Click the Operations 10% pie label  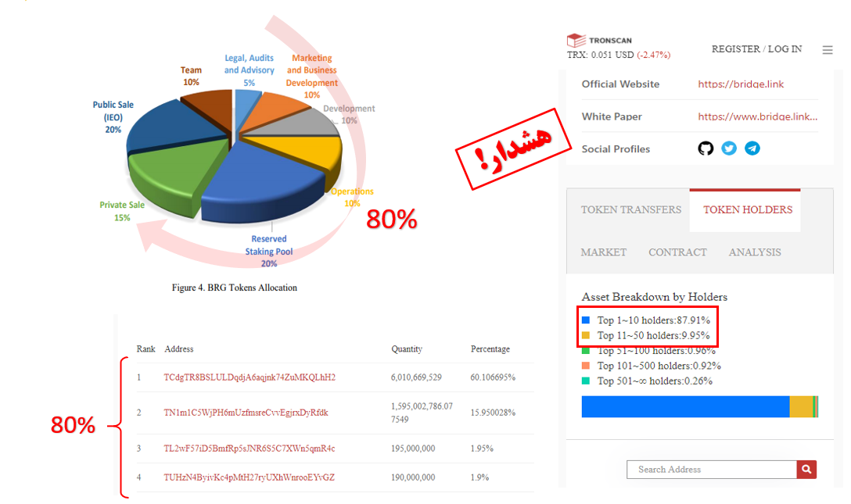click(352, 197)
